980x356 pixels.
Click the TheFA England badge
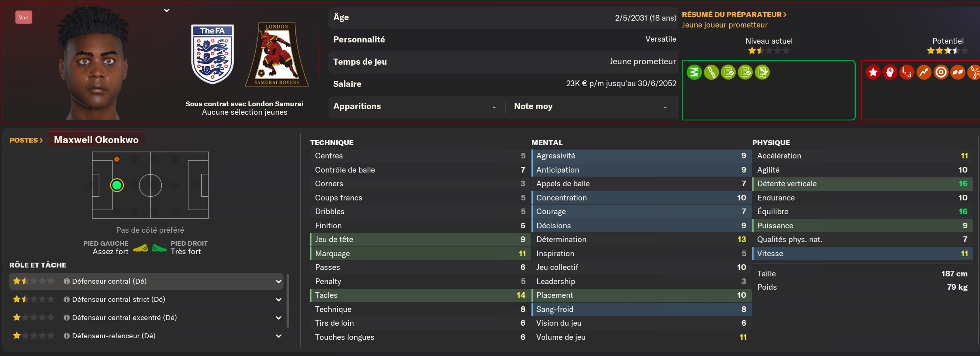(212, 54)
